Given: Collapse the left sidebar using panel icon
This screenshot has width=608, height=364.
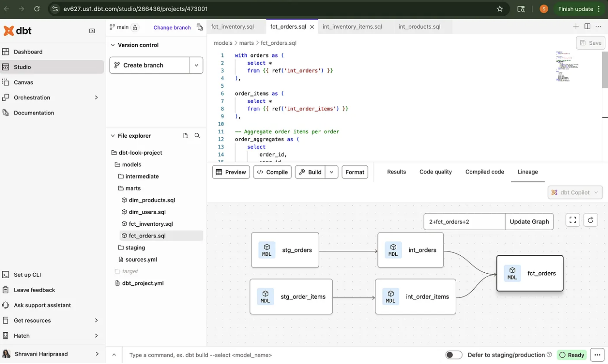Looking at the screenshot, I should 92,31.
